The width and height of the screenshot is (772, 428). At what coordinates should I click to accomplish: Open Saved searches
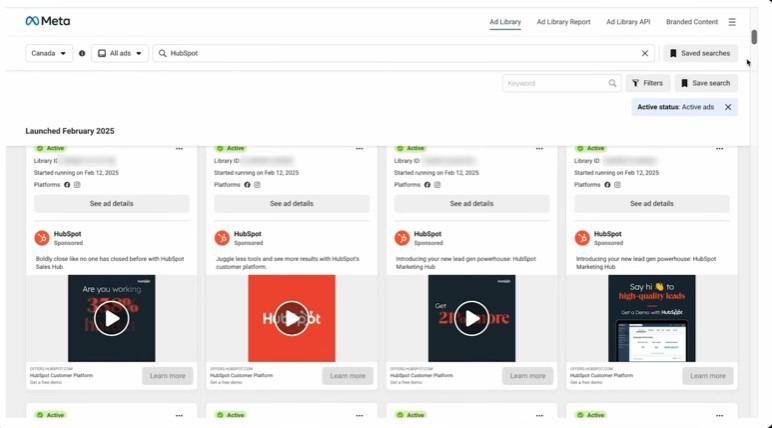click(x=700, y=53)
